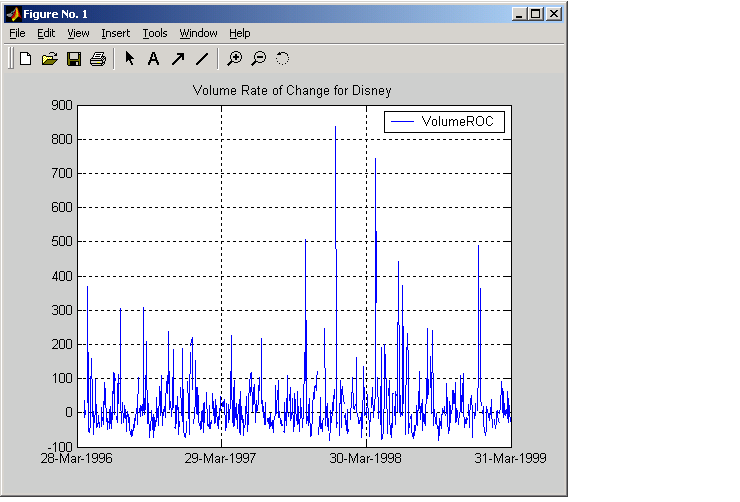The height and width of the screenshot is (502, 740).
Task: Click the y-axis tick label 500
Action: (62, 241)
